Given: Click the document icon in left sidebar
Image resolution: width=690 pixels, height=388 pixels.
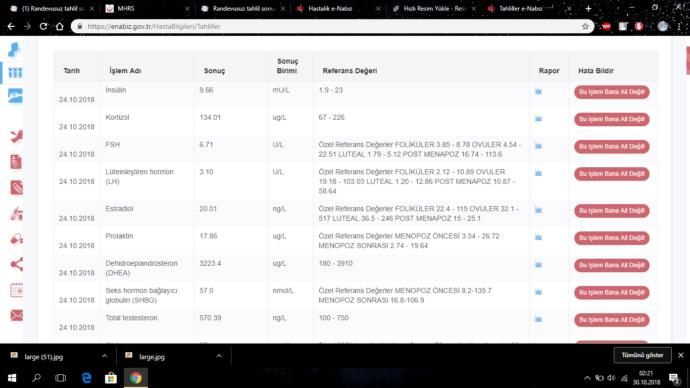Looking at the screenshot, I should [16, 161].
